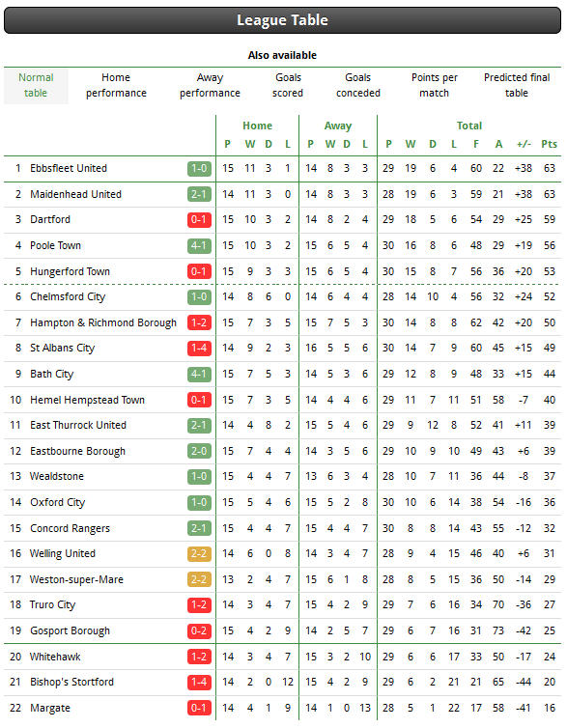Open Chelmsford City team page

pos(68,296)
